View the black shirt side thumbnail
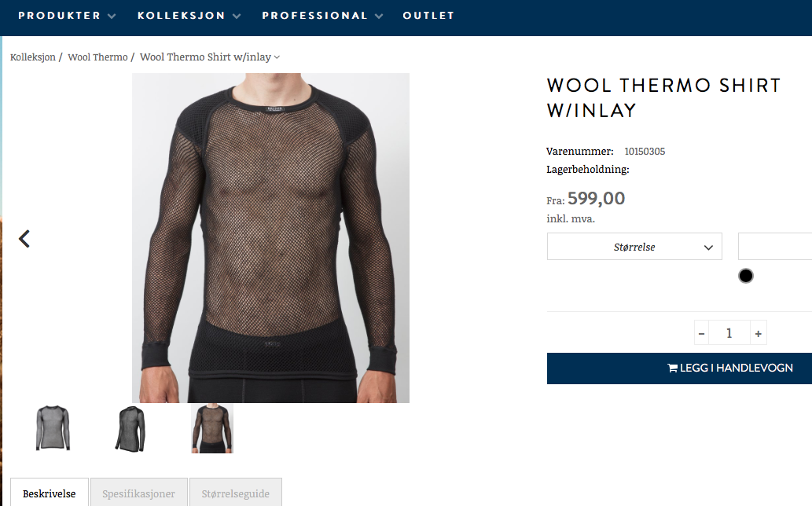The width and height of the screenshot is (812, 506). [130, 428]
